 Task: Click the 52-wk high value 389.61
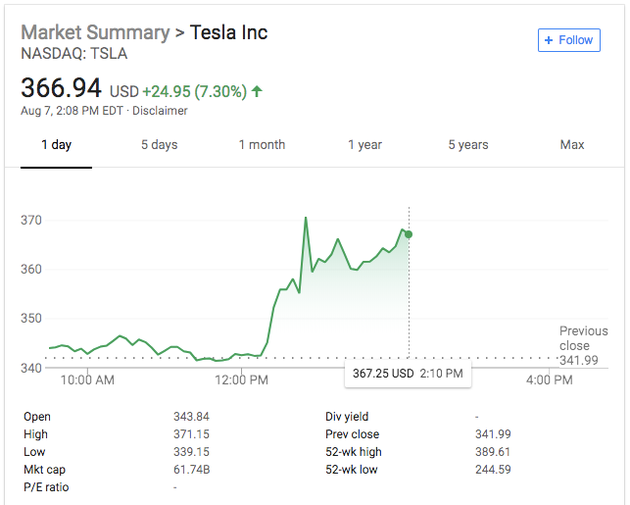493,452
